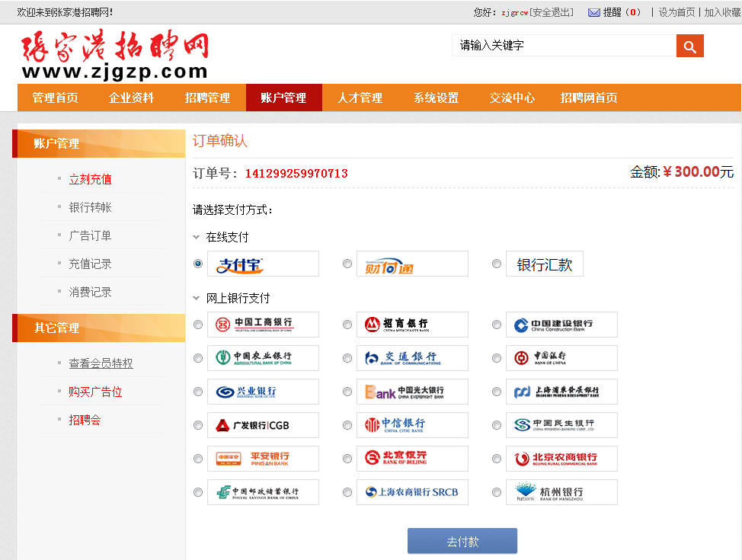The width and height of the screenshot is (742, 560).
Task: Open the 人才管理 navigation tab
Action: click(x=360, y=98)
